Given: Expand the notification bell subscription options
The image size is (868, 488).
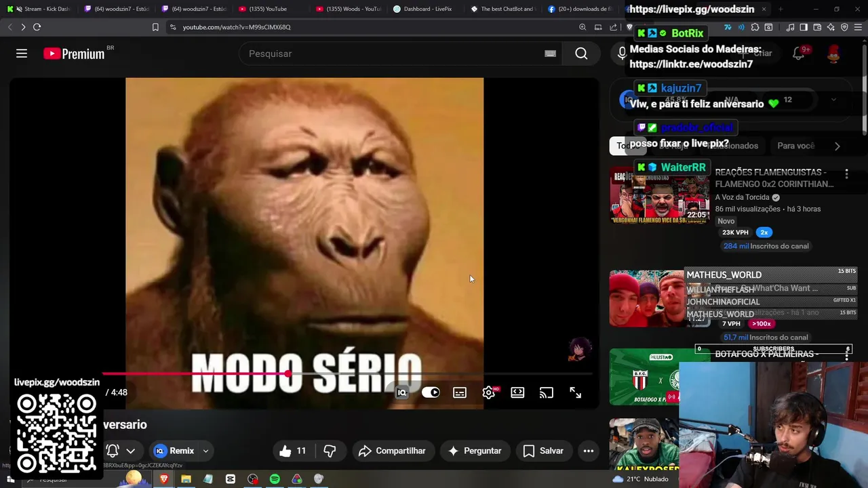Looking at the screenshot, I should tap(130, 451).
